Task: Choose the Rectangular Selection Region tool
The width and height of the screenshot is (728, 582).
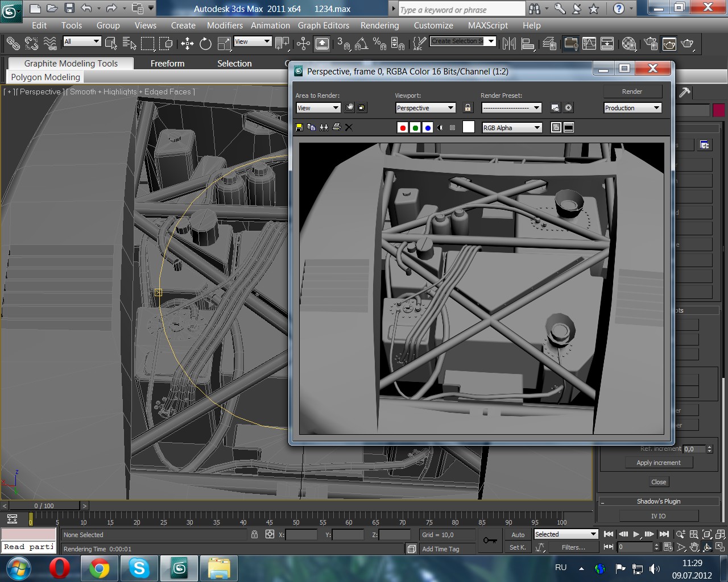Action: pyautogui.click(x=148, y=43)
